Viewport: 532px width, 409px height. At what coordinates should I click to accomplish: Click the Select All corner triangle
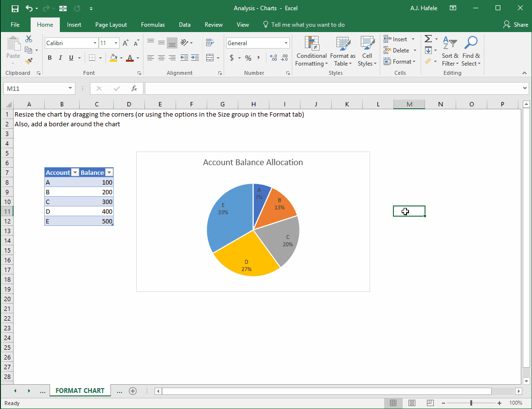9,104
